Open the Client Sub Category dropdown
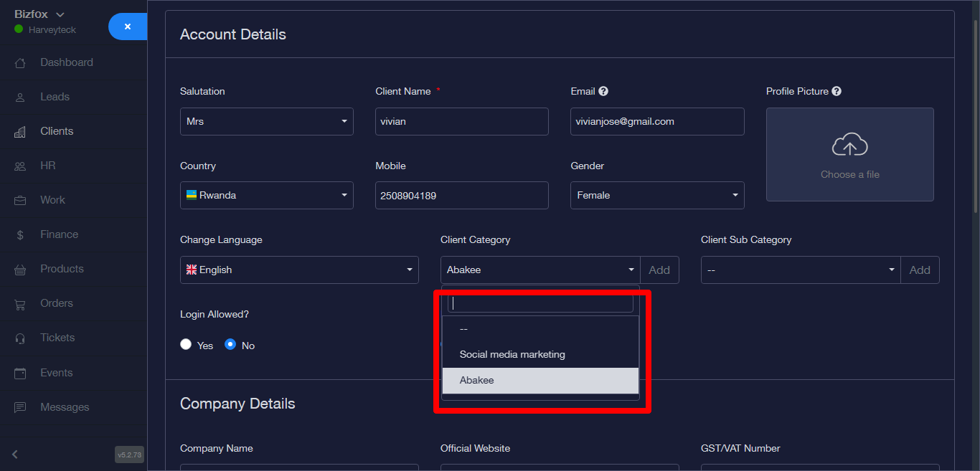Viewport: 980px width, 471px height. tap(800, 270)
